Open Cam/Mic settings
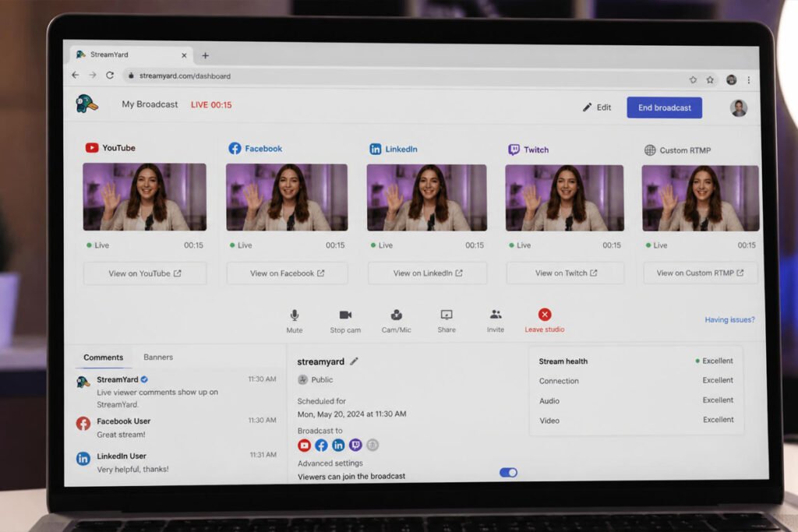798x532 pixels. (x=396, y=321)
